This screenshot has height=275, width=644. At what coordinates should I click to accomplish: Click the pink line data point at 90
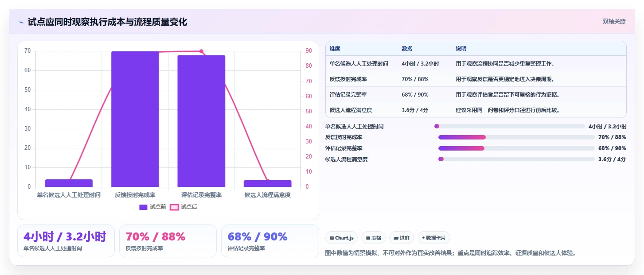point(201,51)
